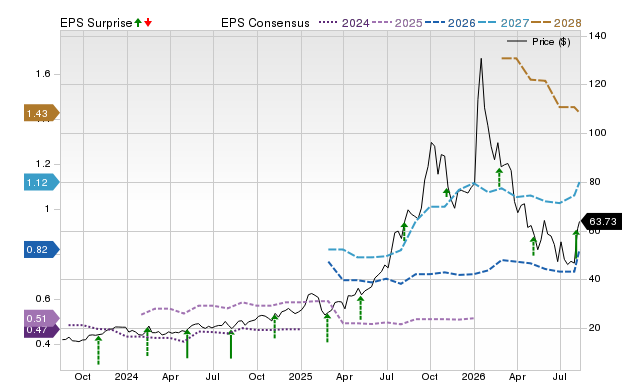Toggle the 2026 consensus legend entry
Screen dimensions: 640x382
(x=450, y=23)
